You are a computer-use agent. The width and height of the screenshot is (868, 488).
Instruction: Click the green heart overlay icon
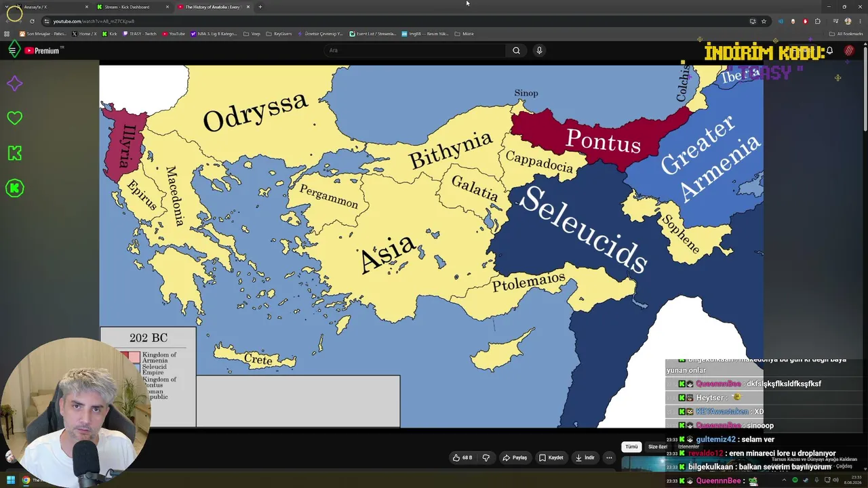[14, 118]
